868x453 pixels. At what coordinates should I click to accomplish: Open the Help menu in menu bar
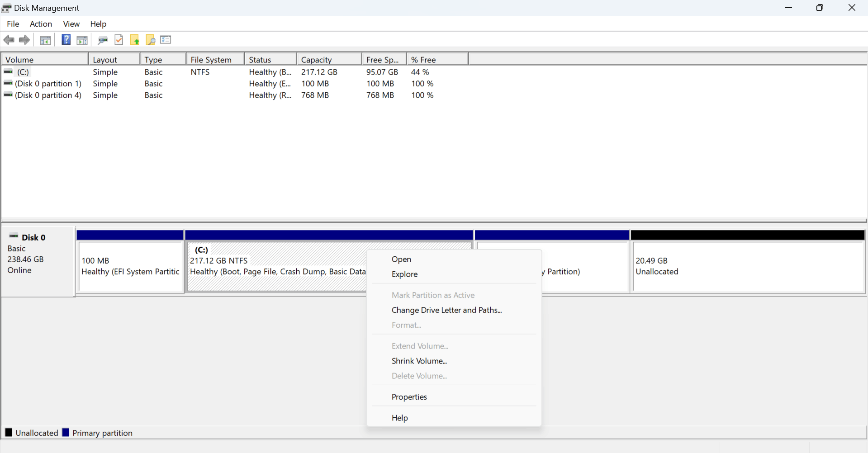(x=98, y=24)
